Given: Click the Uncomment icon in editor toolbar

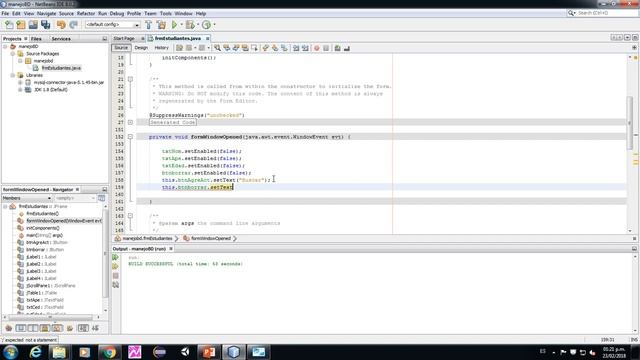Looking at the screenshot, I should tap(347, 48).
